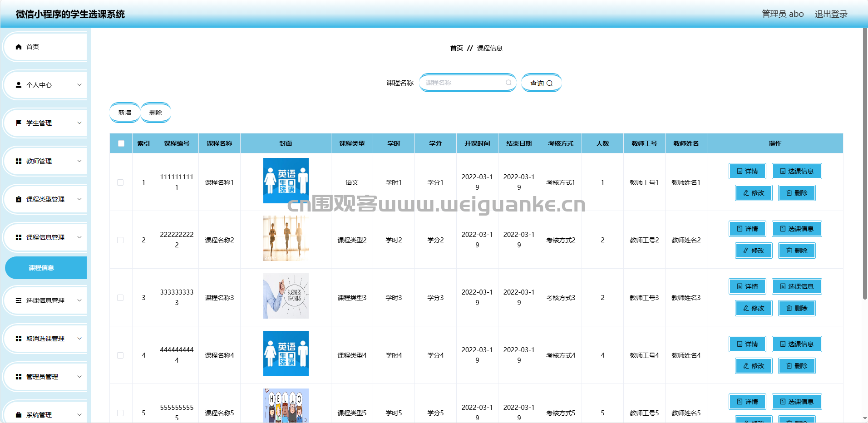
Task: Expand the 课程类型管理 menu chevron
Action: 79,199
